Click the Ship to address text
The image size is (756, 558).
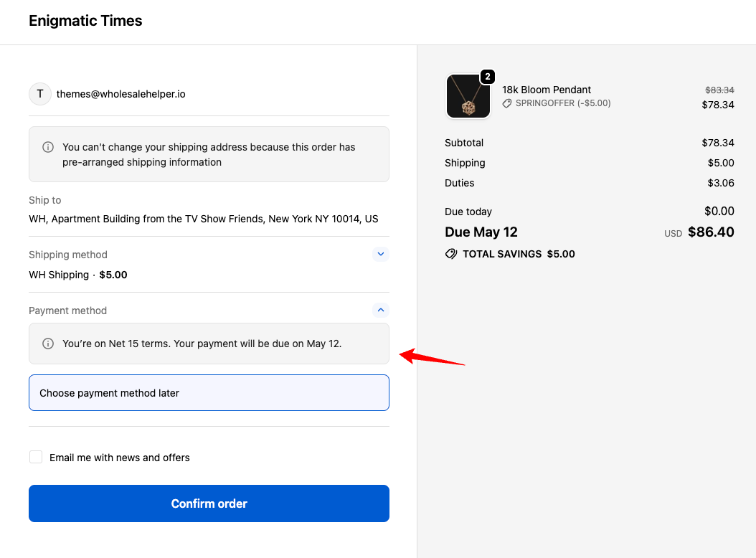point(204,219)
